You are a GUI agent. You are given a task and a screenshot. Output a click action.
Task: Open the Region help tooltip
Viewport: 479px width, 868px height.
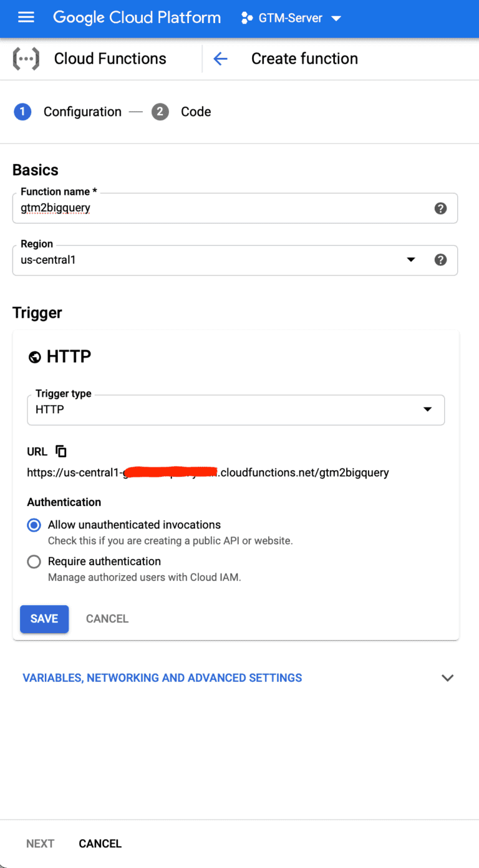(441, 260)
